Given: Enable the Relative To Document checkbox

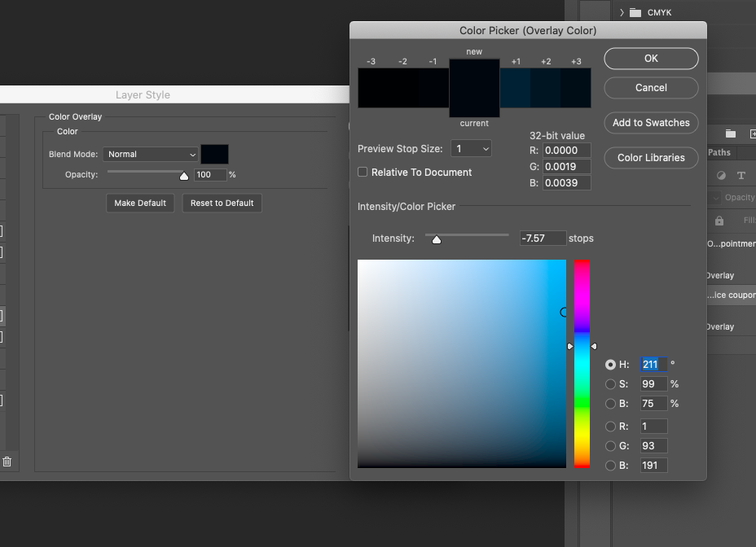Looking at the screenshot, I should 363,172.
